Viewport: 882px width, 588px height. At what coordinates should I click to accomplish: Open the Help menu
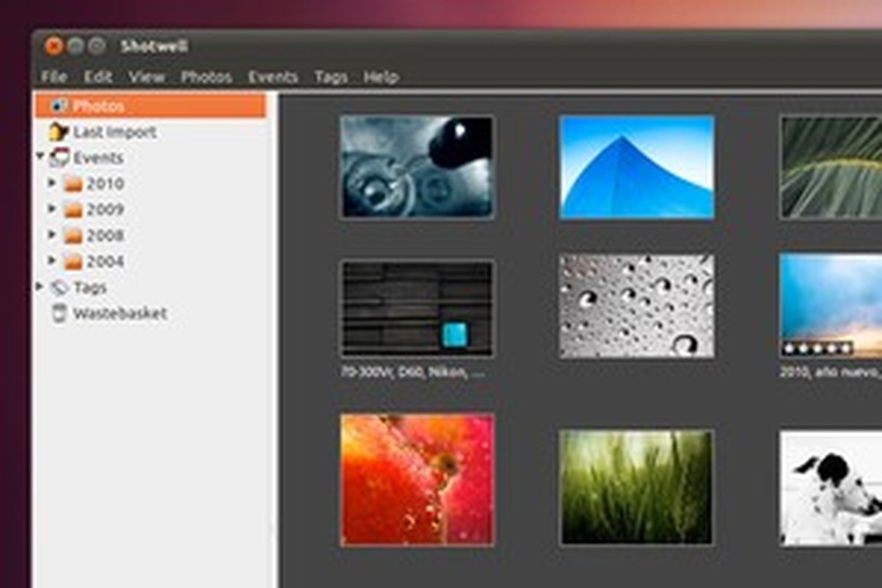[x=382, y=77]
